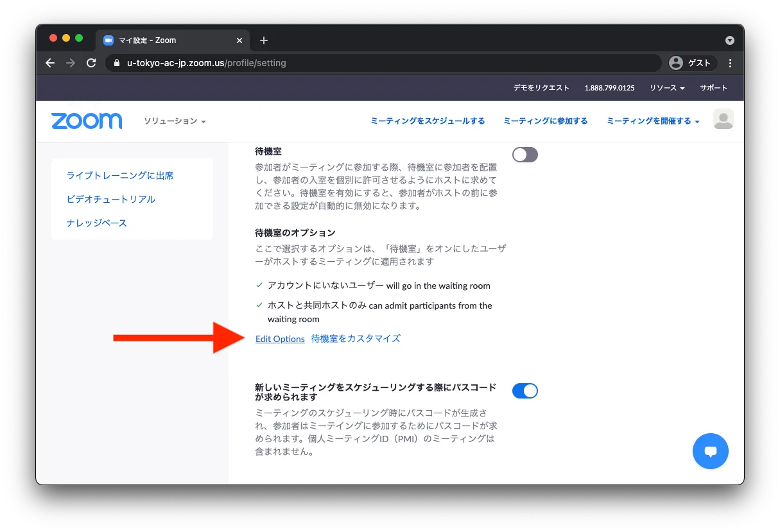780x532 pixels.
Task: Click the user profile avatar icon
Action: [723, 119]
